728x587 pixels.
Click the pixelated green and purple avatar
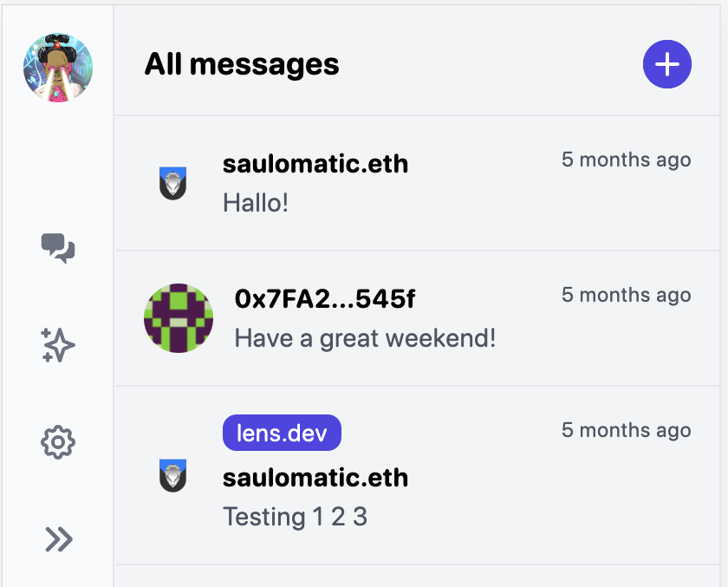179,318
